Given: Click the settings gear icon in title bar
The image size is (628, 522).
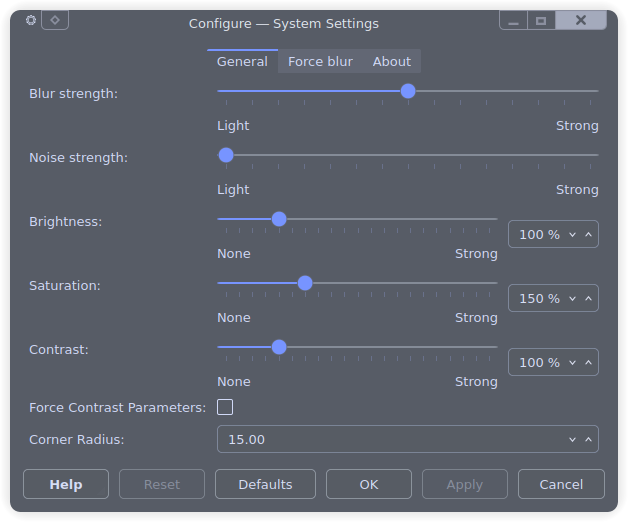Looking at the screenshot, I should click(x=31, y=20).
